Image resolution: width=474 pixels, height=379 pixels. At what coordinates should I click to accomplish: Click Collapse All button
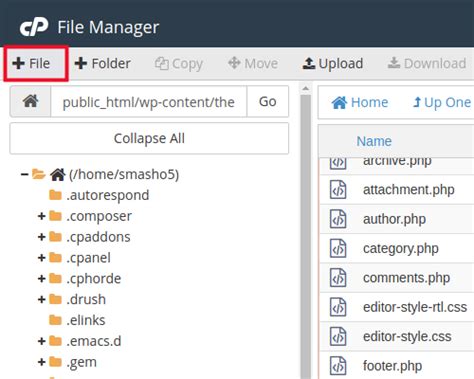pos(149,138)
